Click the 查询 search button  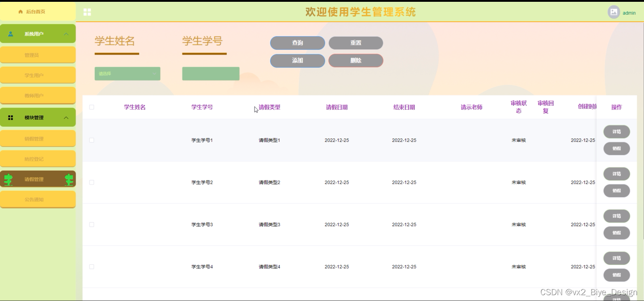pyautogui.click(x=297, y=43)
